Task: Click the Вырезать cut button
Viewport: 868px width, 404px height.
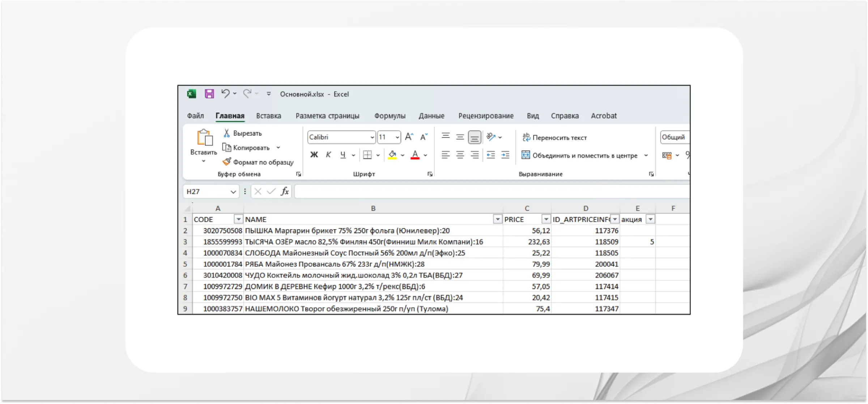Action: [x=242, y=133]
